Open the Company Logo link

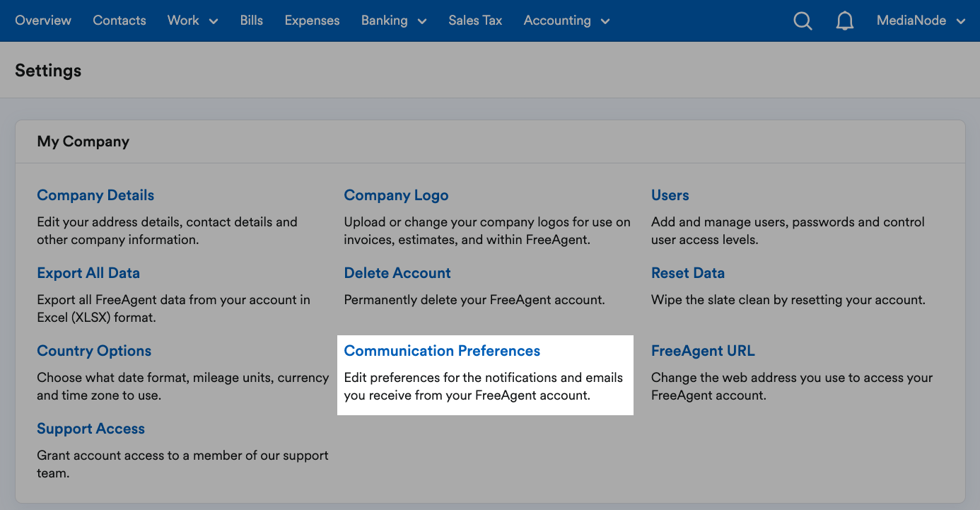(x=396, y=195)
